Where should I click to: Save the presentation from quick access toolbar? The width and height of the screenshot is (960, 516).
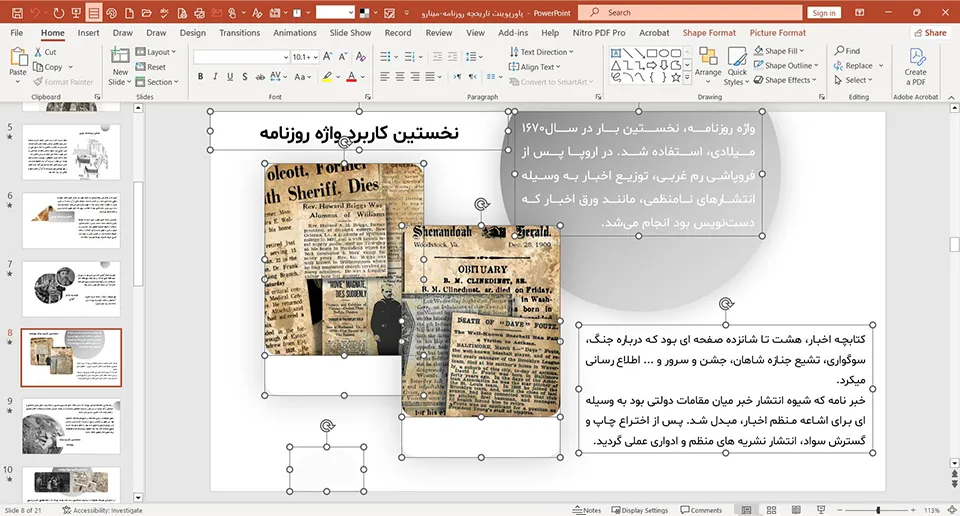point(17,12)
